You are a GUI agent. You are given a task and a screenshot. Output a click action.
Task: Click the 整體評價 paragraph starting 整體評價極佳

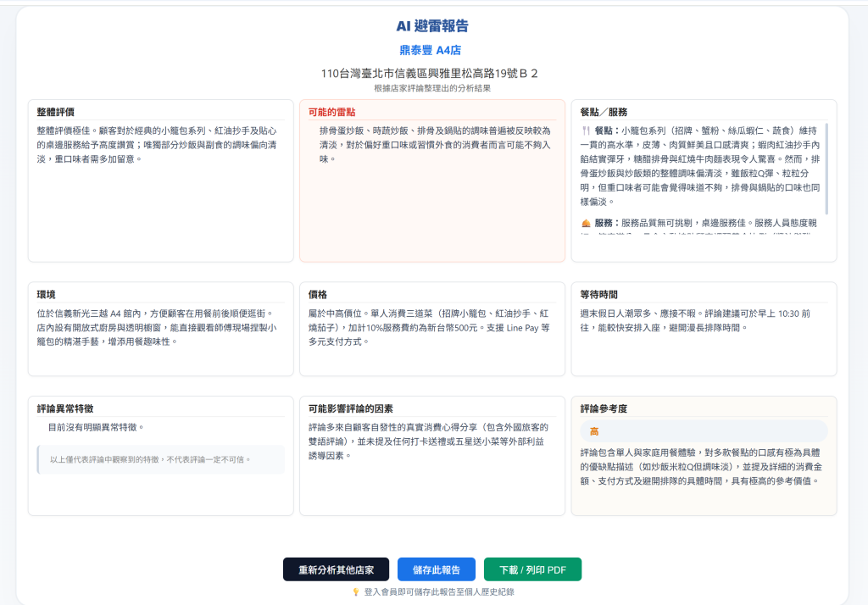pyautogui.click(x=157, y=145)
